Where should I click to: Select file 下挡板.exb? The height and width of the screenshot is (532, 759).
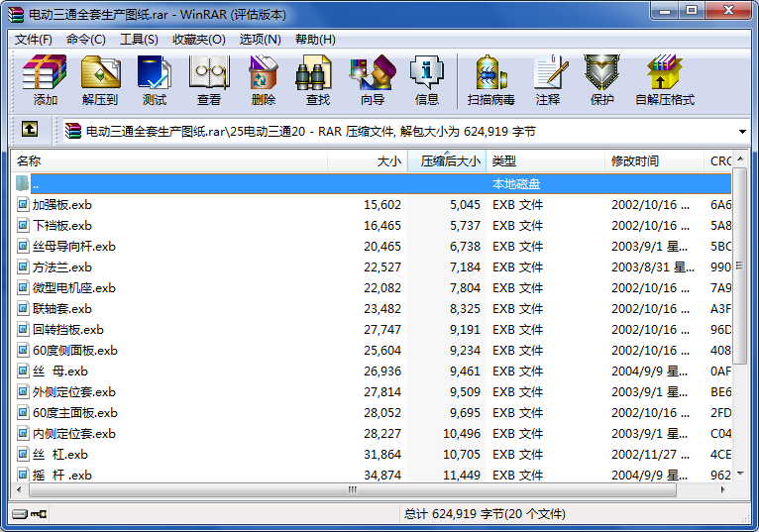pos(62,226)
